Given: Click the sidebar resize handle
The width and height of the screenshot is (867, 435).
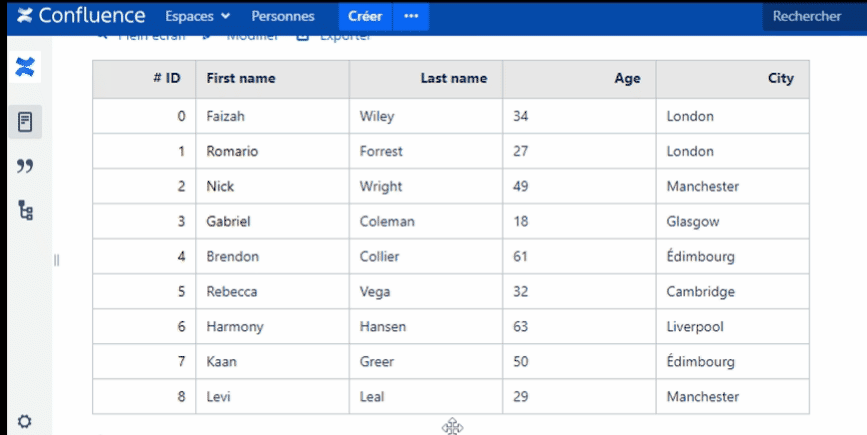Looking at the screenshot, I should [x=56, y=260].
